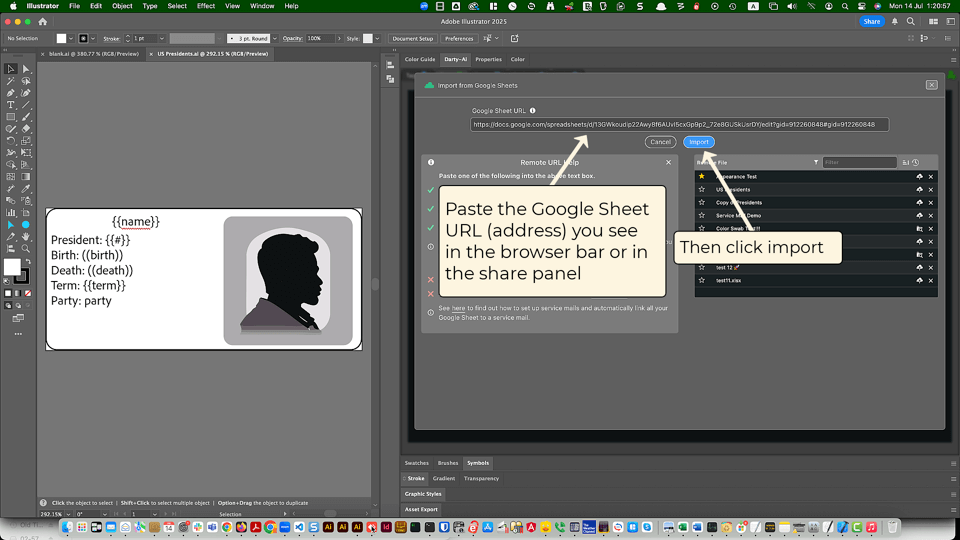
Task: Select the Line Segment tool
Action: [26, 105]
